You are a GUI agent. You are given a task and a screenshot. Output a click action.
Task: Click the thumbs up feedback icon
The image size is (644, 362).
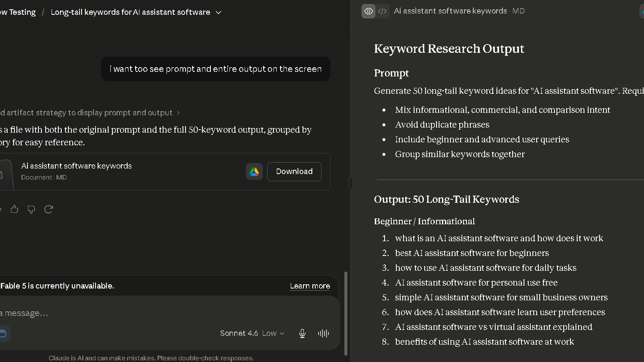click(x=14, y=209)
